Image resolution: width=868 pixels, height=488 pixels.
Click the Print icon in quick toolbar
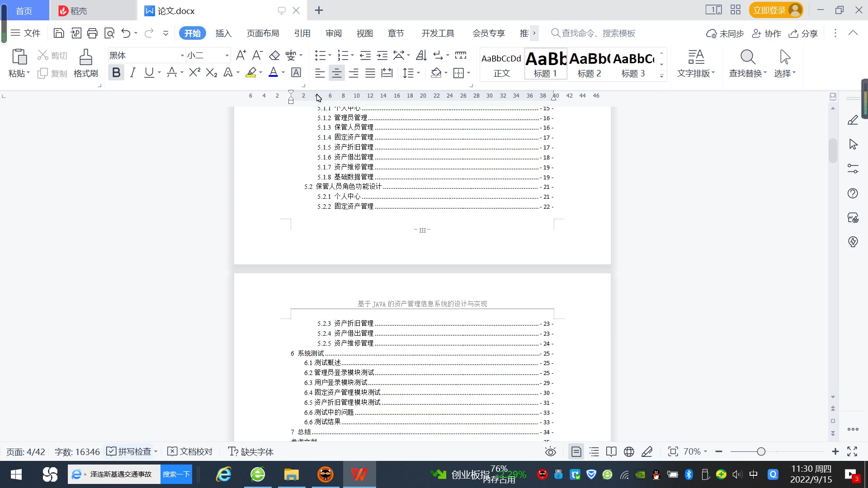[x=92, y=33]
